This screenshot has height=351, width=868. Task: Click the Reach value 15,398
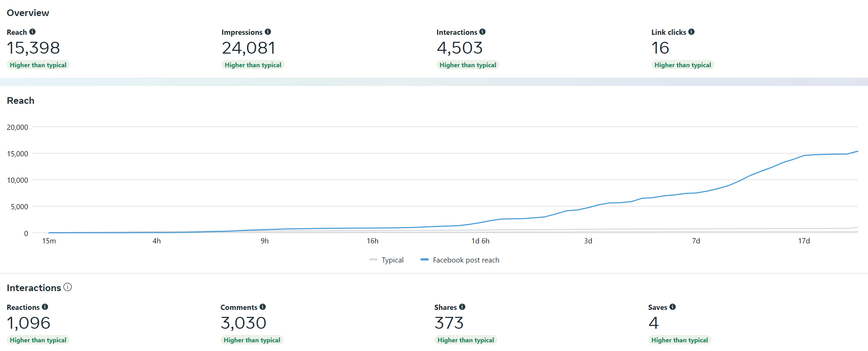pos(33,48)
